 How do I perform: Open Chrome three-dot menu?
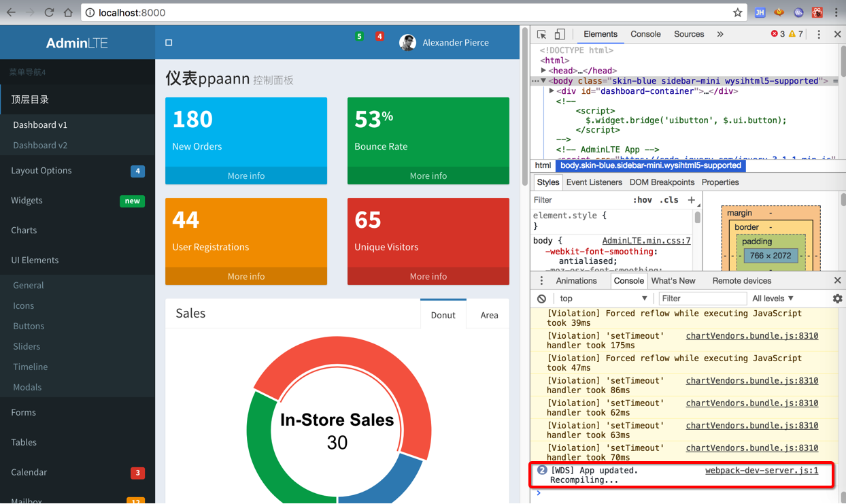point(836,12)
